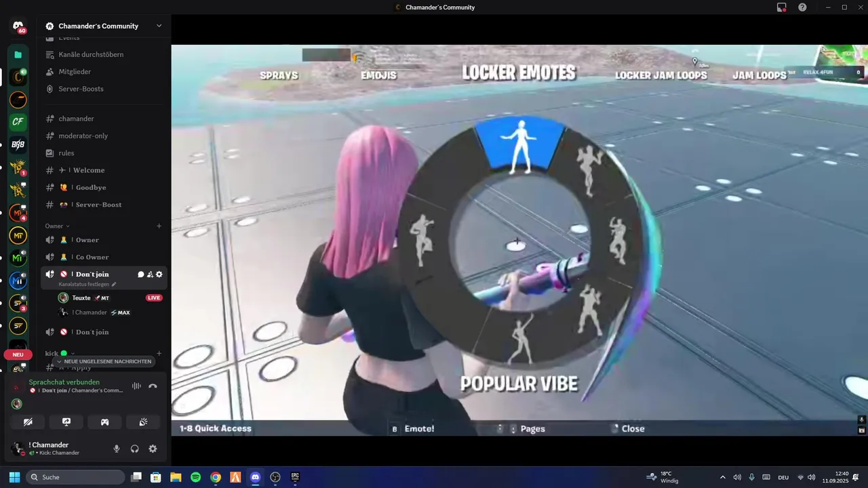Open chat icon for Don't join channel
868x488 pixels.
pos(141,274)
